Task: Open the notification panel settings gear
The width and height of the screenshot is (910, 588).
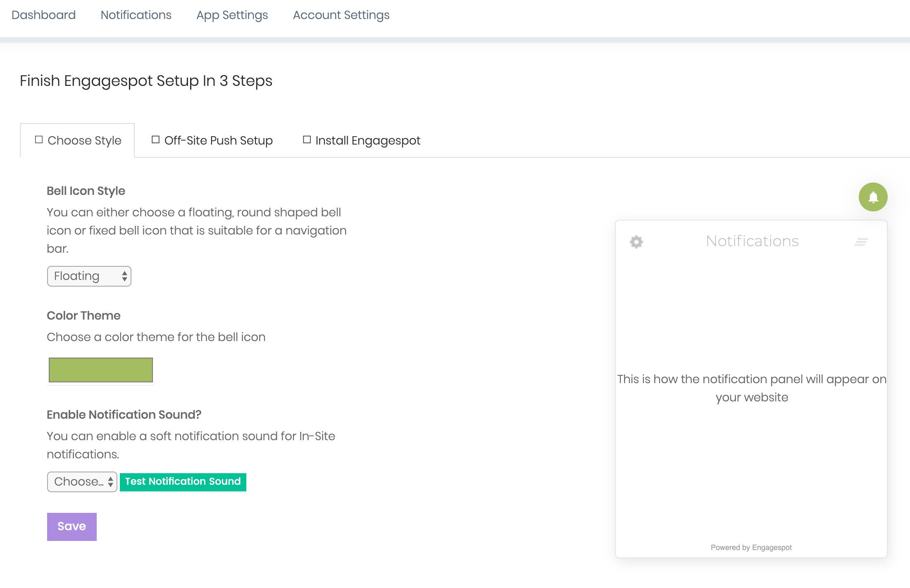Action: 636,242
